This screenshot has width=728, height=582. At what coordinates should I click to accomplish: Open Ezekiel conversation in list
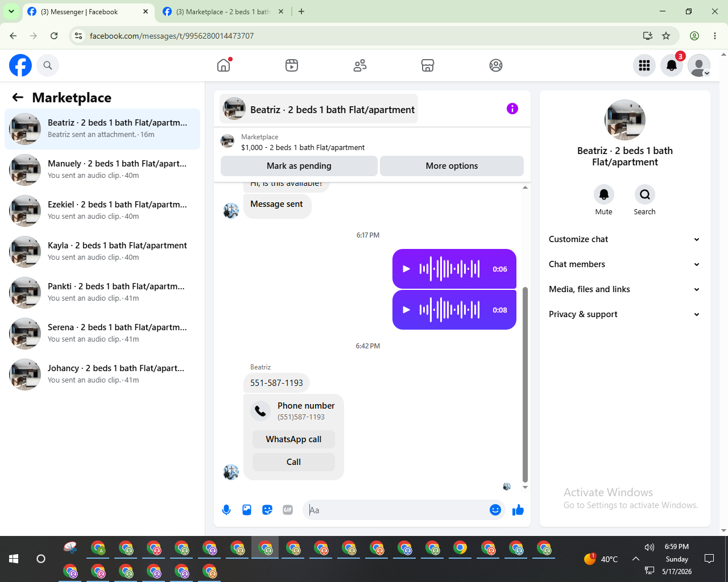102,211
